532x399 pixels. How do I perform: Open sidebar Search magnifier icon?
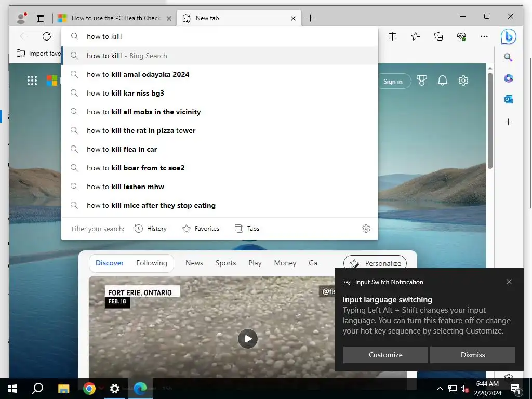pos(508,57)
